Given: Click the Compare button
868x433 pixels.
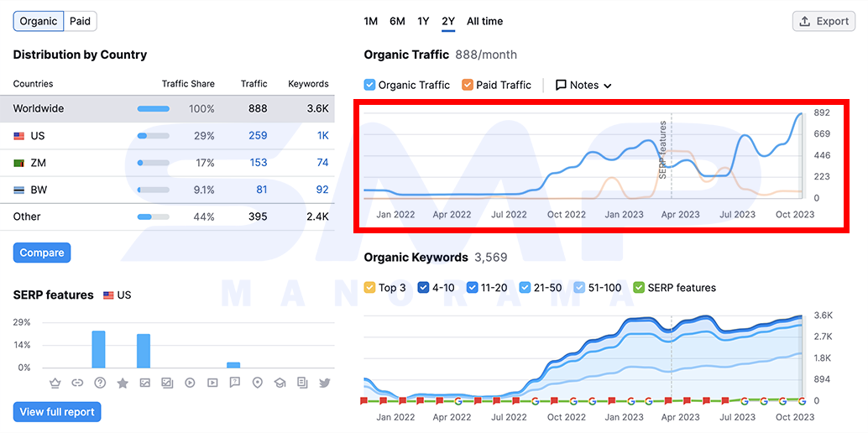Looking at the screenshot, I should click(42, 253).
